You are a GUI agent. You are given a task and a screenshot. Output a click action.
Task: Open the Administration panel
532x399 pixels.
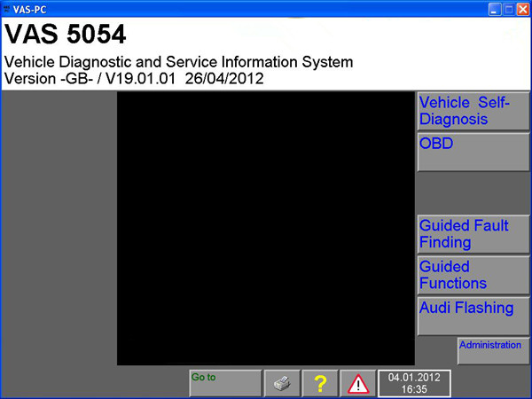point(493,351)
